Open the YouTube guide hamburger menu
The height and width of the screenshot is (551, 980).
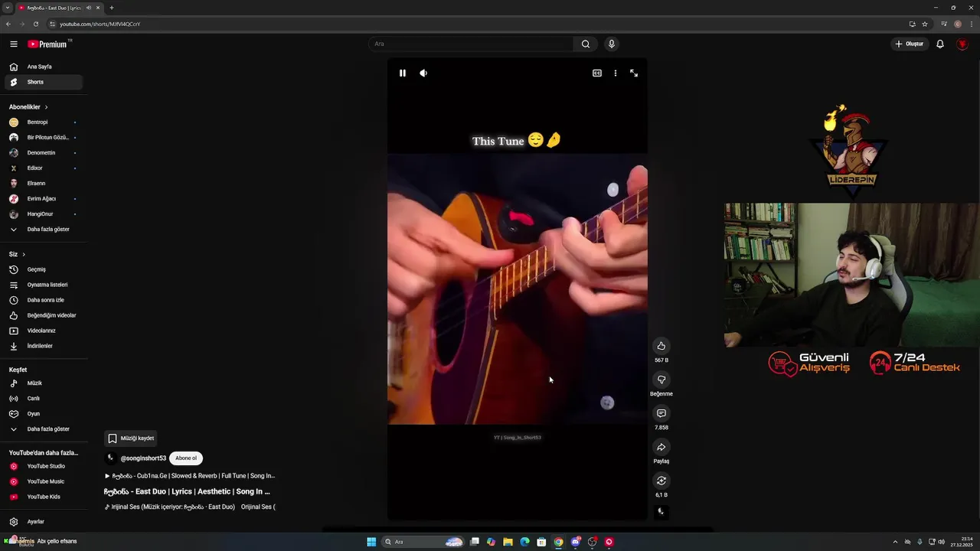[13, 44]
